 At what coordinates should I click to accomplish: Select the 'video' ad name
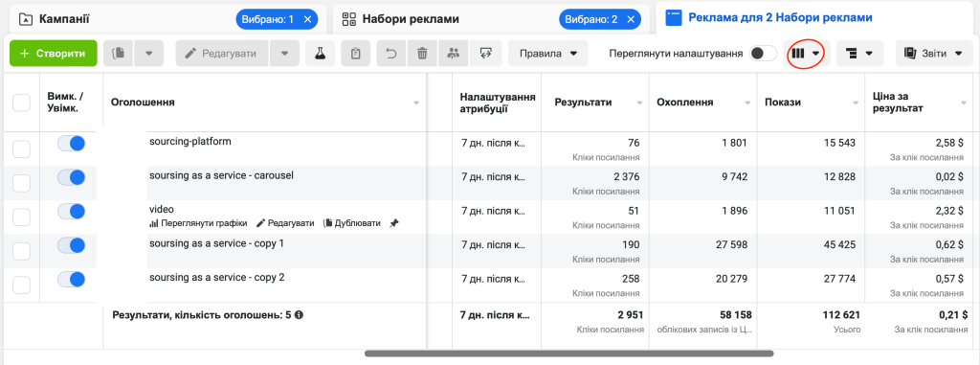(x=161, y=209)
